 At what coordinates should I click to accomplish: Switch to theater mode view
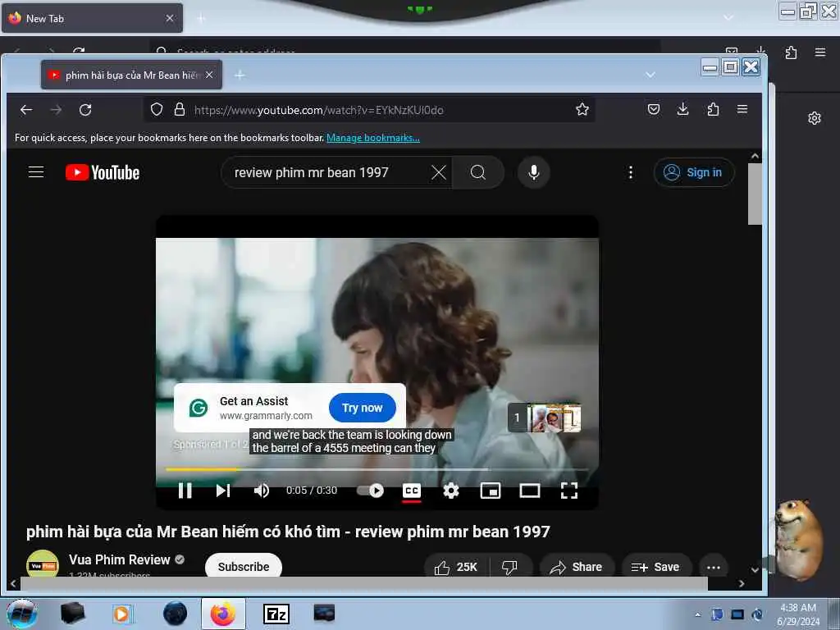click(x=530, y=491)
